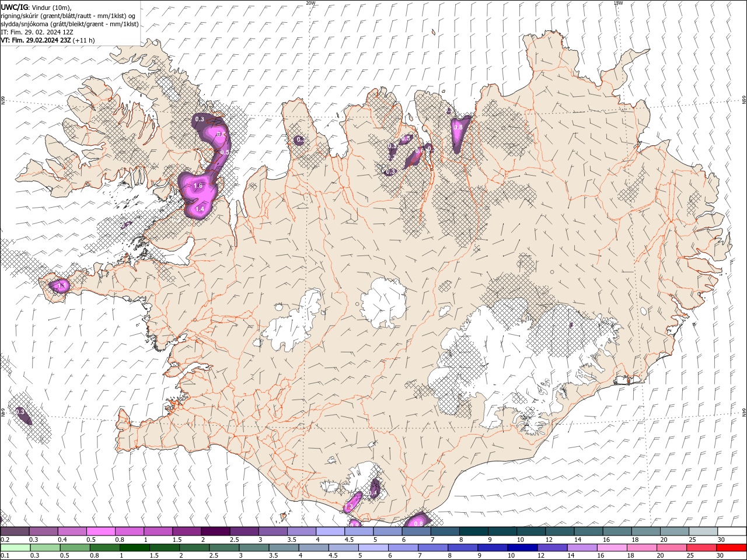Click the Hofsjökull glacier white area
This screenshot has height=560, width=747.
(x=383, y=302)
